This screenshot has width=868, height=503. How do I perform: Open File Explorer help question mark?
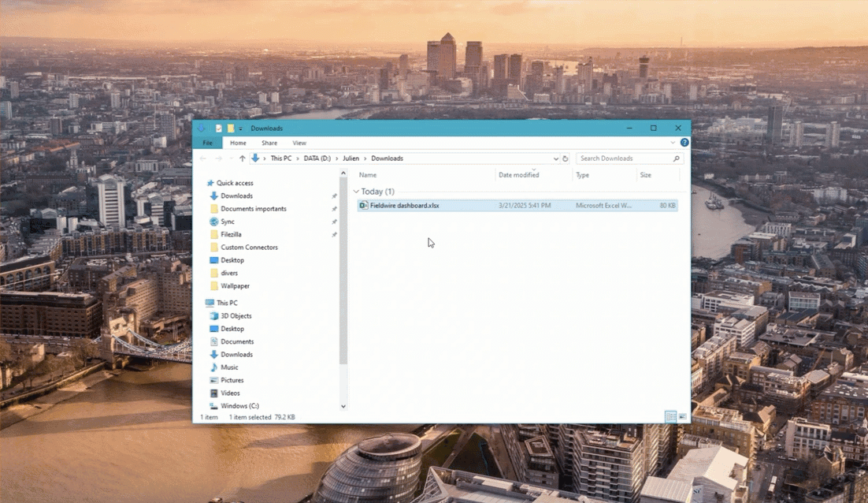684,143
